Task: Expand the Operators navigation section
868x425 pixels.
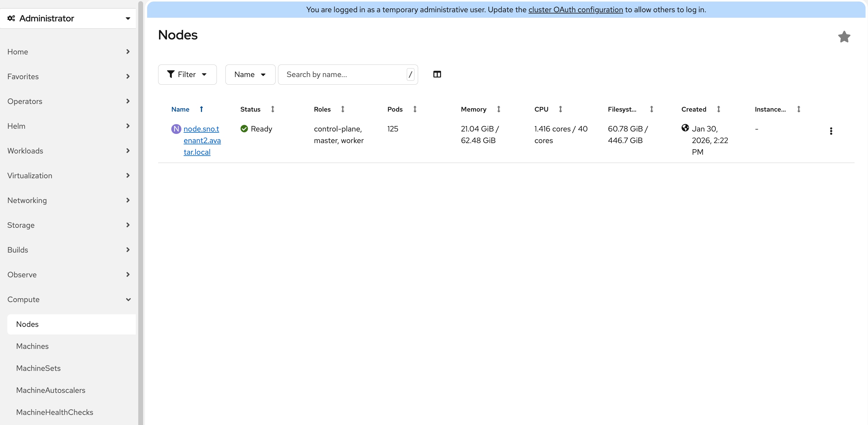Action: tap(69, 102)
